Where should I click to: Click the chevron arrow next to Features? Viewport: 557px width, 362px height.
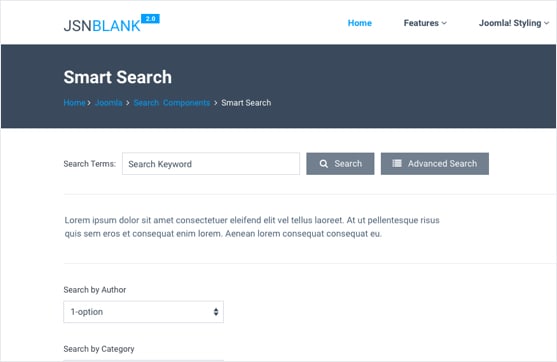444,23
